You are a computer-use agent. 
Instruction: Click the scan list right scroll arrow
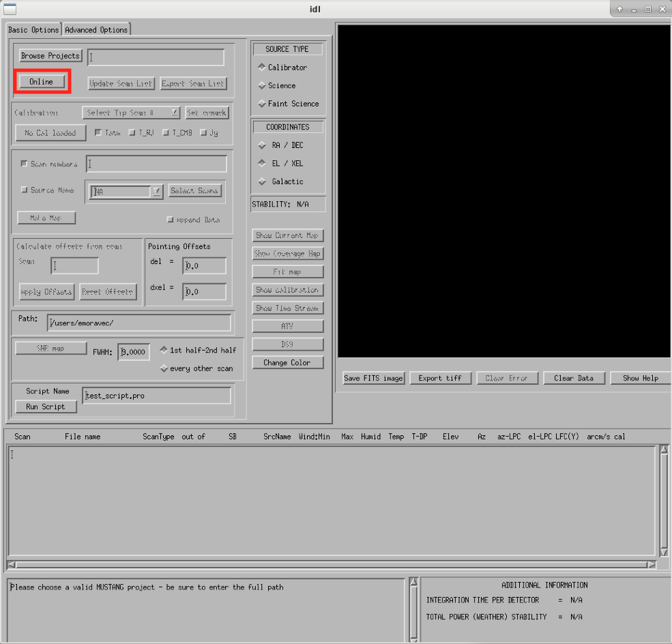(652, 564)
